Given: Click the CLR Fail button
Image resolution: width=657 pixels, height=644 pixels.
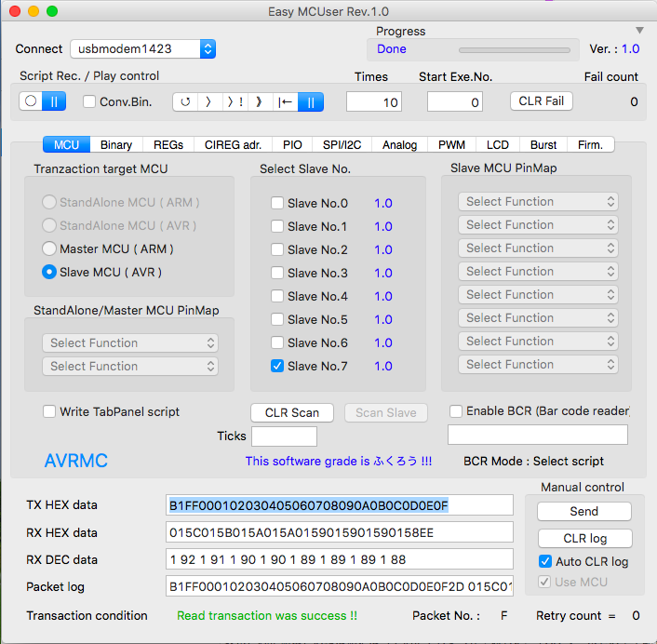Looking at the screenshot, I should (541, 101).
